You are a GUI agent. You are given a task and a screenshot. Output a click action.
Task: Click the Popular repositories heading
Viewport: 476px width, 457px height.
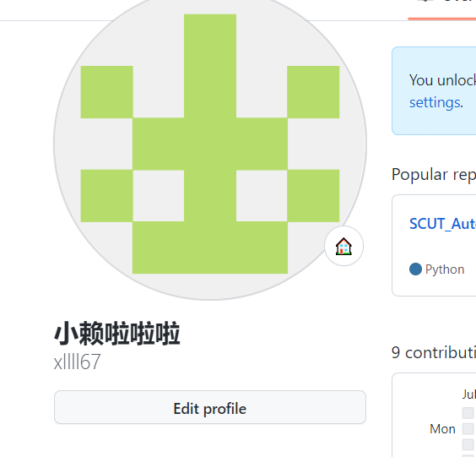click(x=434, y=175)
